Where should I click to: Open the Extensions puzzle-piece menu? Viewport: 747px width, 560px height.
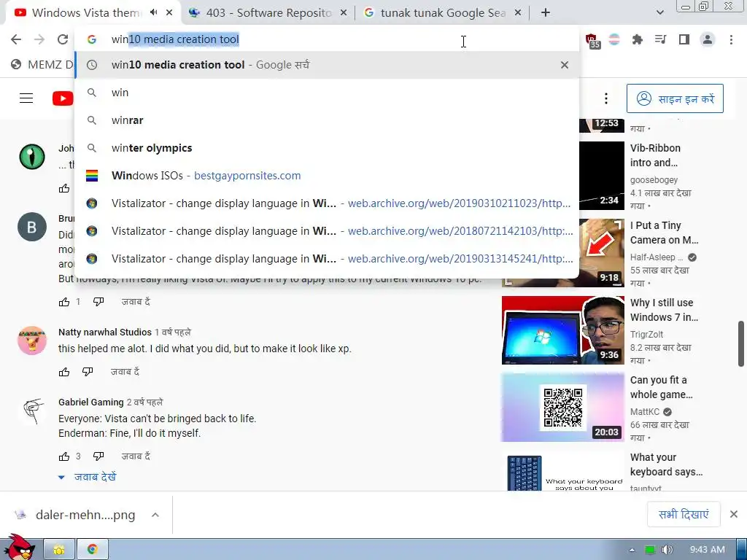(x=638, y=39)
